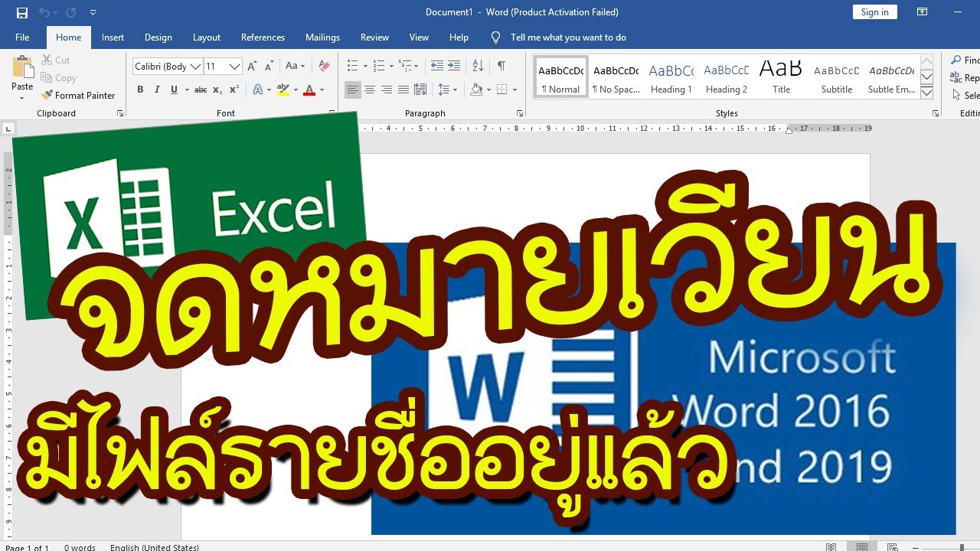Open the Change Case Aa dropdown
This screenshot has height=551, width=980.
(x=295, y=67)
